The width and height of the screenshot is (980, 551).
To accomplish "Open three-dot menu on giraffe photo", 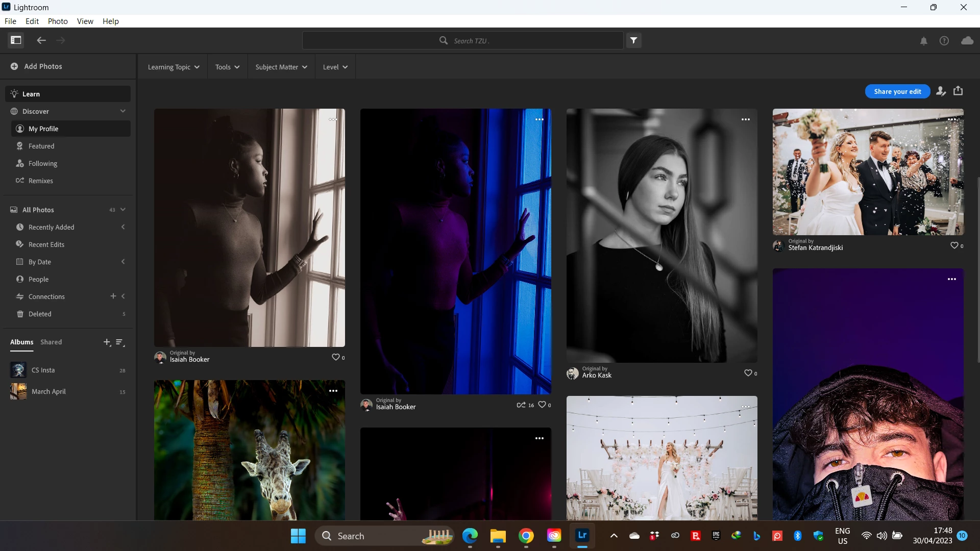I will [333, 391].
